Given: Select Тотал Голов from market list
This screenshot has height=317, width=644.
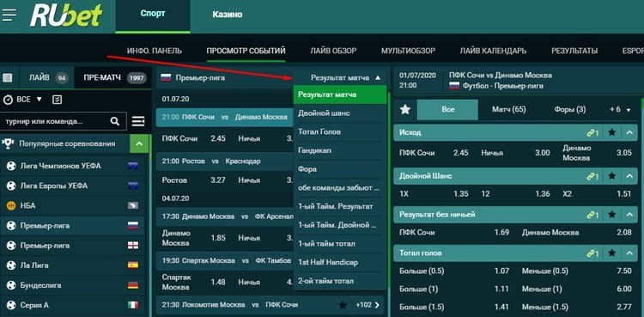Looking at the screenshot, I should (x=340, y=132).
